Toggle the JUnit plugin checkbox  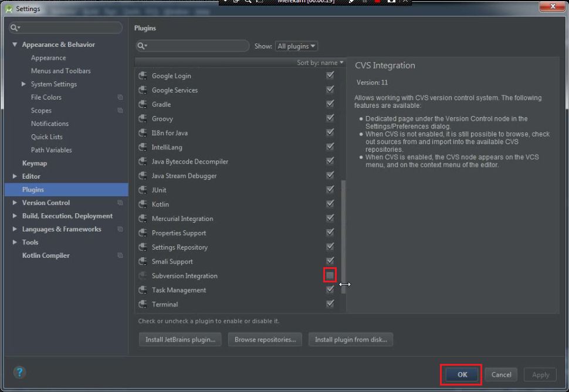point(330,189)
